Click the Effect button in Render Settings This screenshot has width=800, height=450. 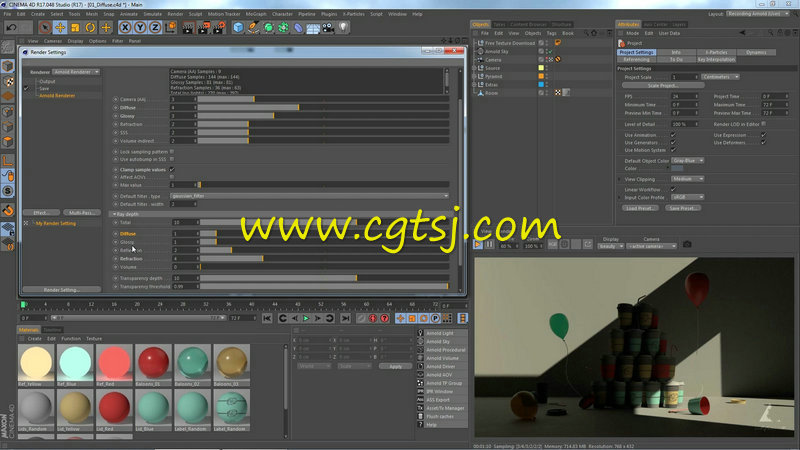click(41, 213)
